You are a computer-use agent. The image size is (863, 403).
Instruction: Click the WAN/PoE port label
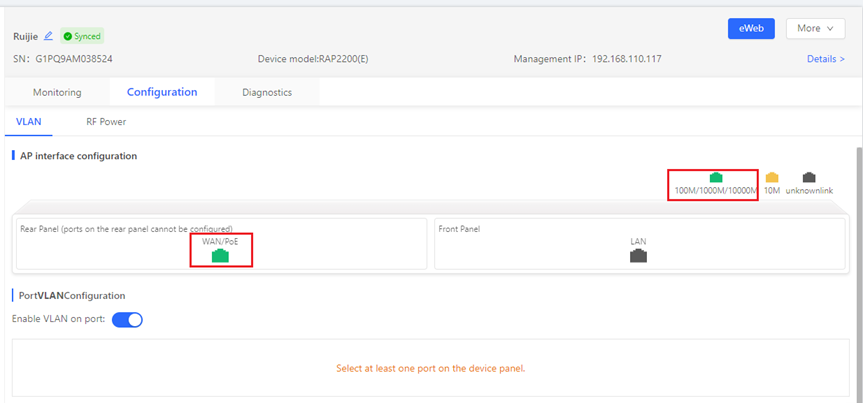pyautogui.click(x=220, y=241)
